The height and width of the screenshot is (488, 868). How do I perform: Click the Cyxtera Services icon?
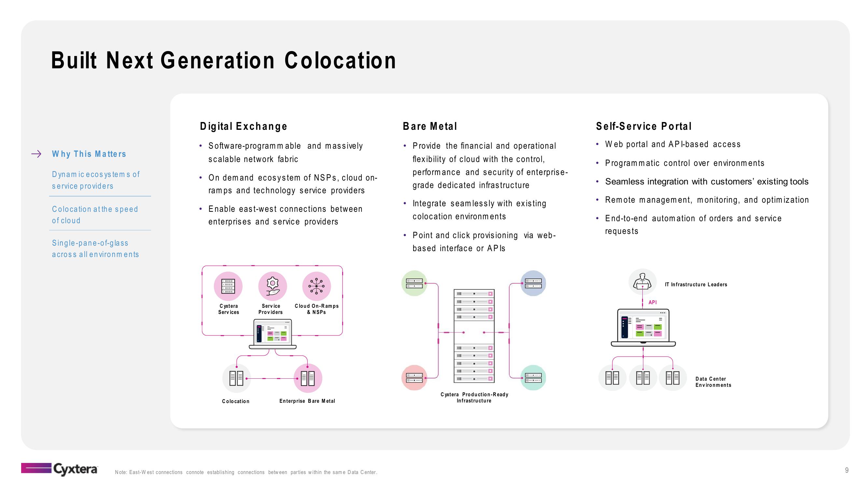click(229, 288)
